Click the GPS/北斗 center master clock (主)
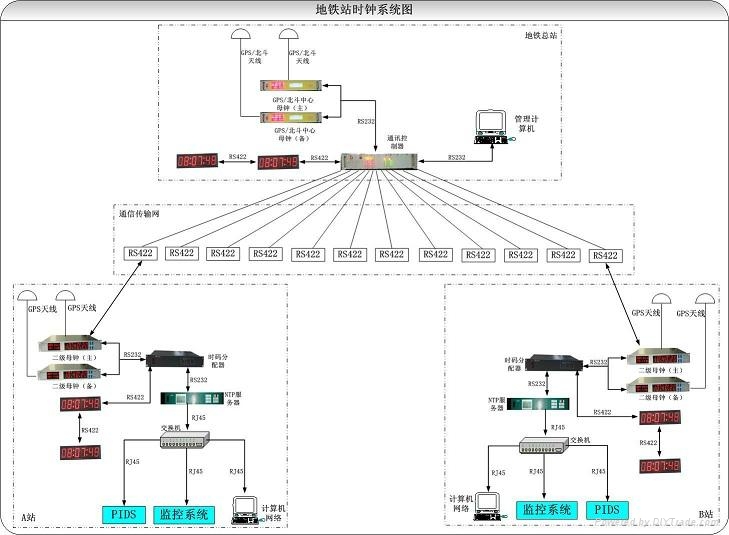729x535 pixels. [298, 87]
